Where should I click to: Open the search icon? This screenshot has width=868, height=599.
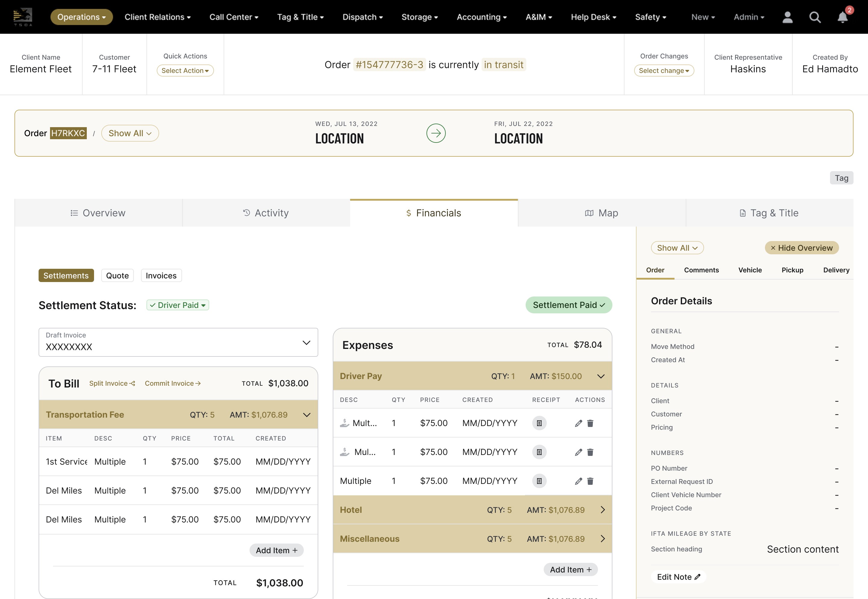click(814, 17)
